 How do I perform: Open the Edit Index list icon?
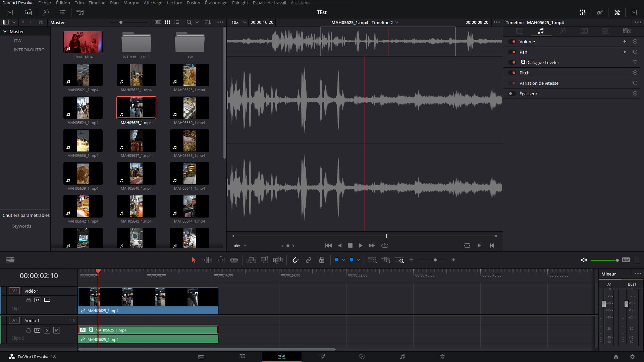point(62,12)
